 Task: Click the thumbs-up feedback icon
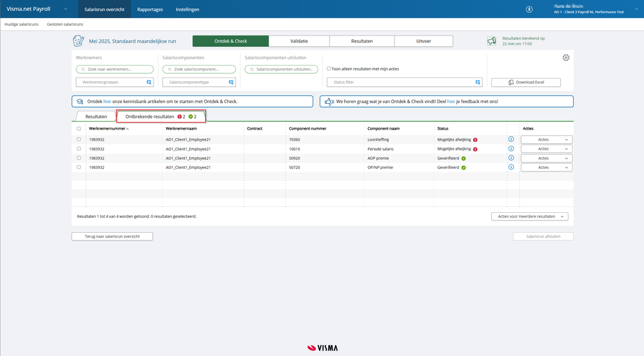point(329,101)
